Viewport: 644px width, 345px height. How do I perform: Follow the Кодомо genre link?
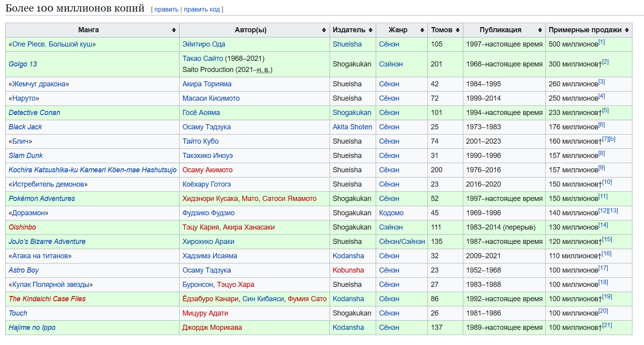click(391, 213)
